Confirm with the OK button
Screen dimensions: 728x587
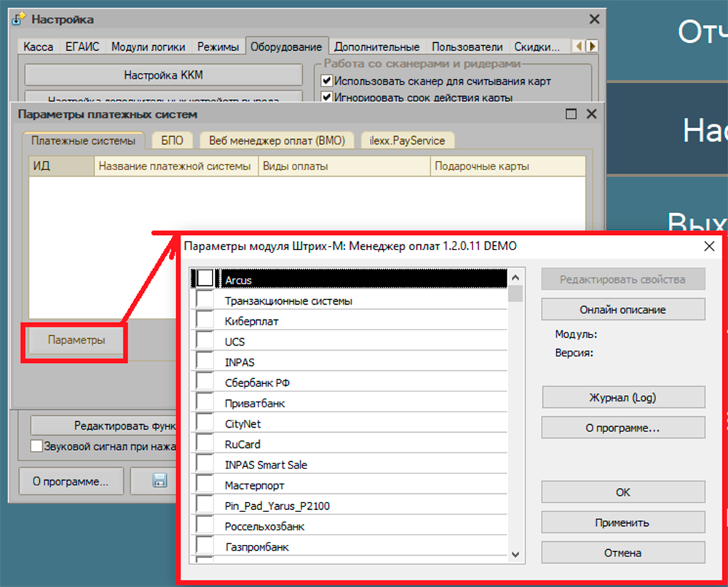pyautogui.click(x=623, y=492)
